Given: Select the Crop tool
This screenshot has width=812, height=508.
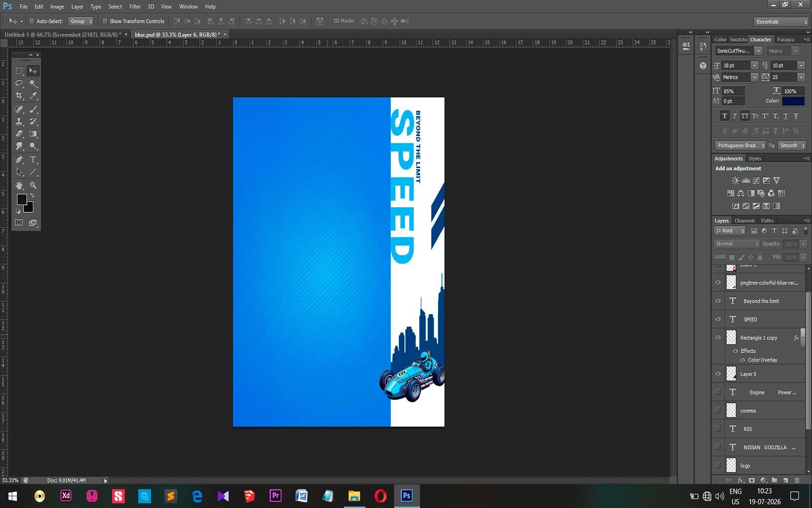Looking at the screenshot, I should pyautogui.click(x=19, y=96).
